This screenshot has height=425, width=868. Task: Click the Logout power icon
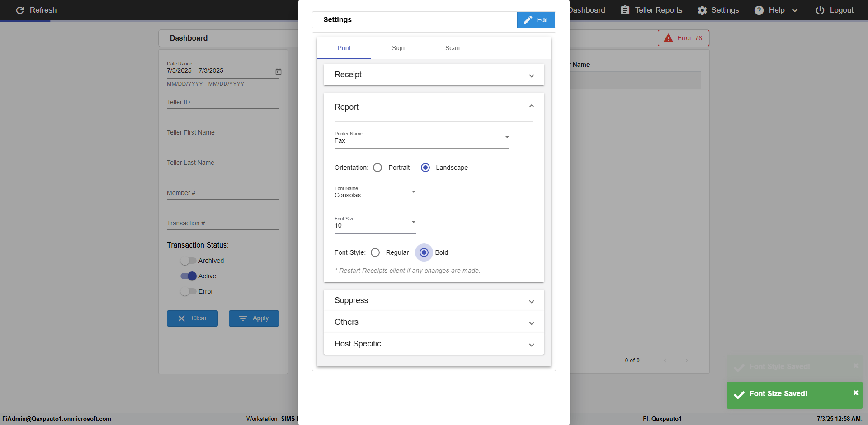point(820,10)
